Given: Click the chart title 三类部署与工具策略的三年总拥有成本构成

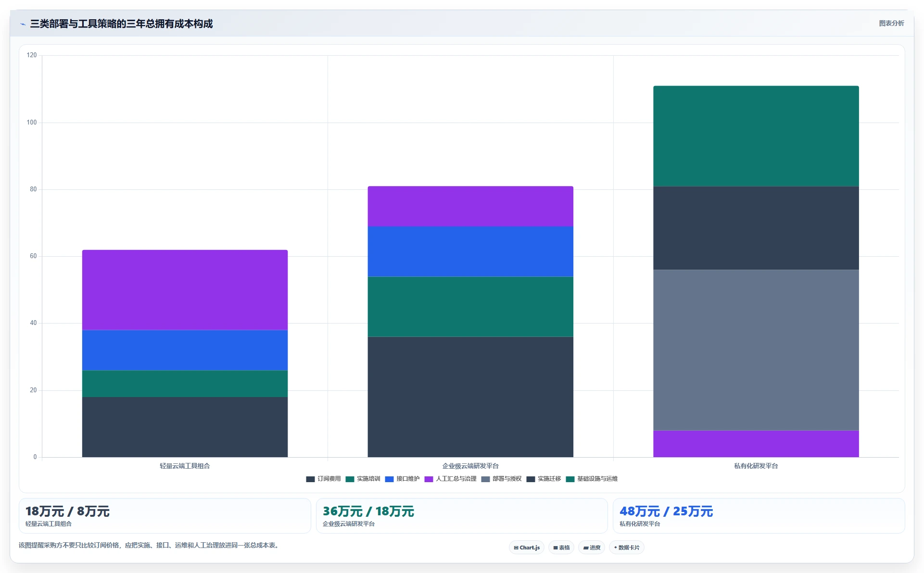Looking at the screenshot, I should coord(121,24).
